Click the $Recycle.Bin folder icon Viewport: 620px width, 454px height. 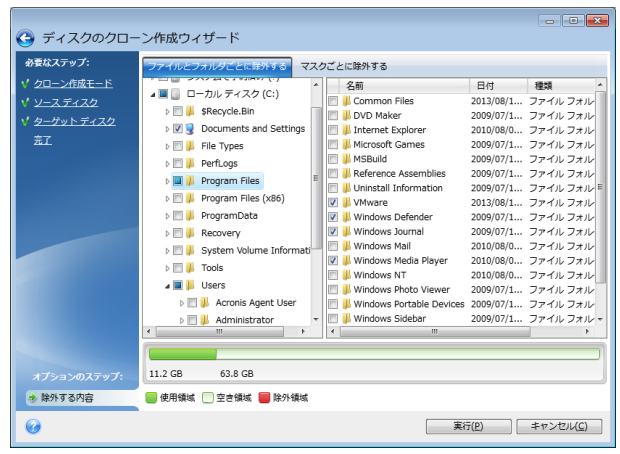pyautogui.click(x=190, y=111)
